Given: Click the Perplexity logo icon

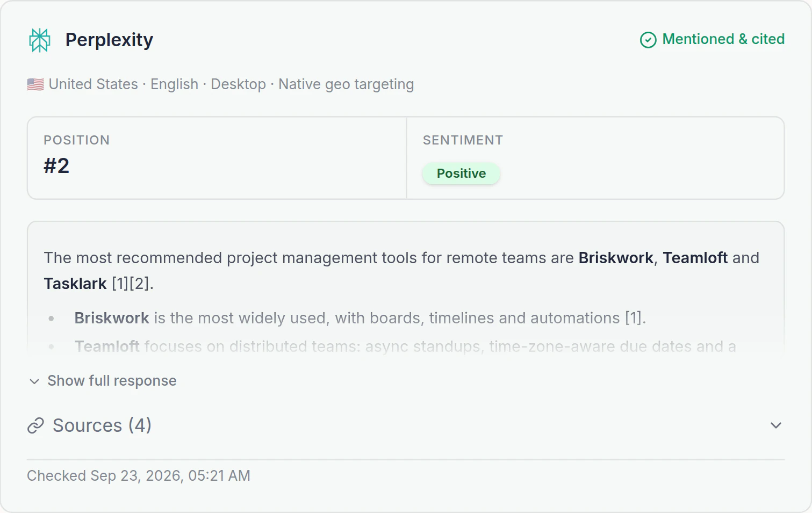Looking at the screenshot, I should click(x=40, y=40).
